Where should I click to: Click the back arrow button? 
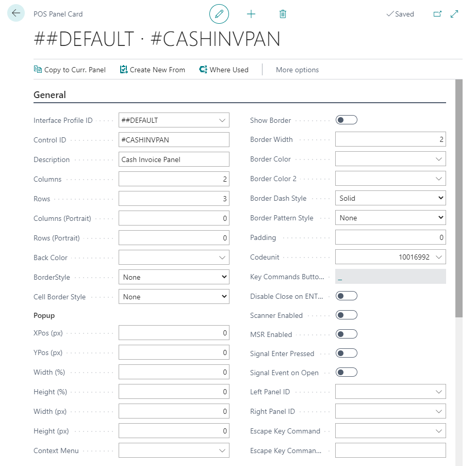pos(16,13)
